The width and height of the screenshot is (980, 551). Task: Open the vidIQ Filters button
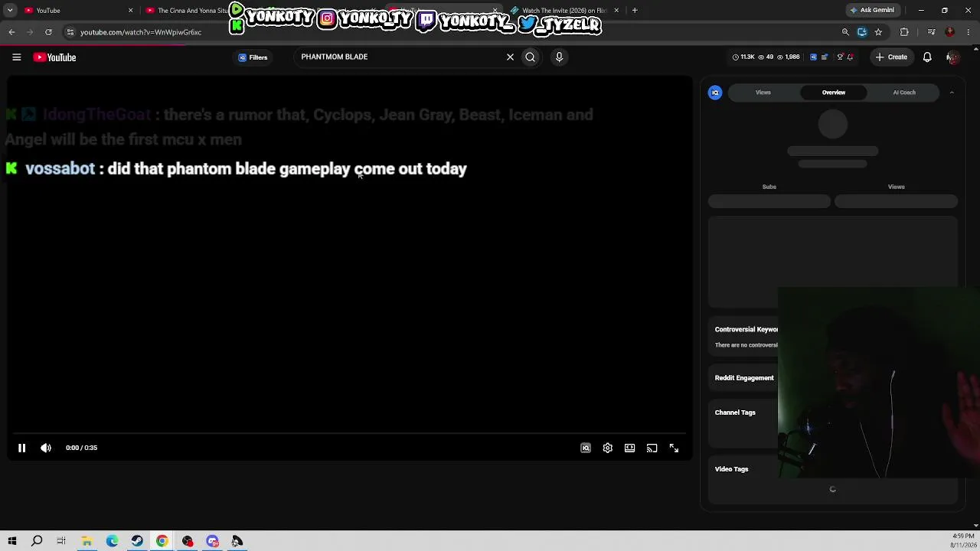coord(253,57)
